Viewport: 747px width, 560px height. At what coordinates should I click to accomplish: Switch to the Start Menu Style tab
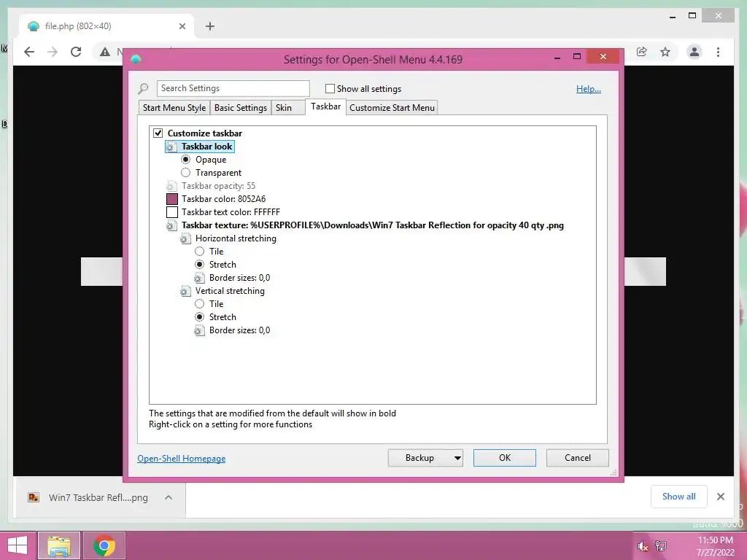pos(174,108)
